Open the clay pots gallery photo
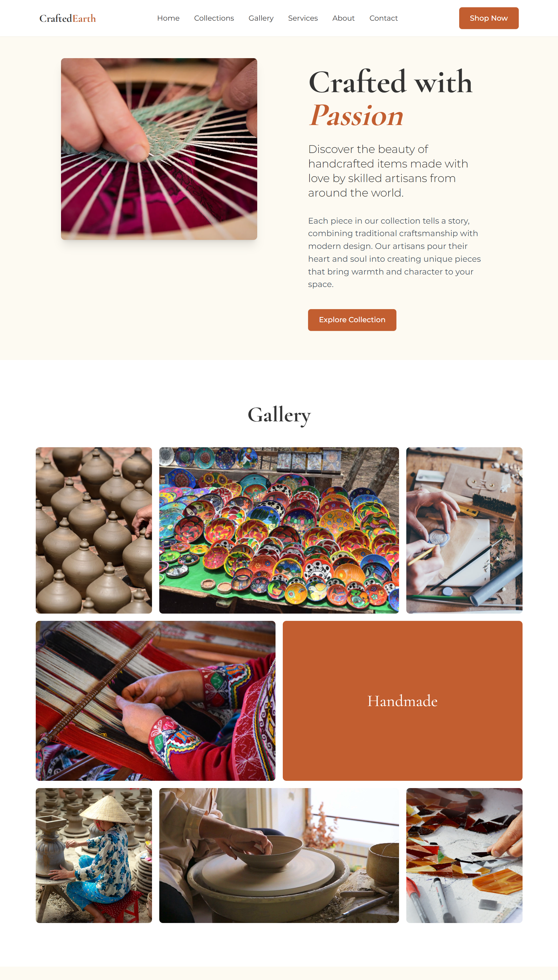The image size is (558, 980). pyautogui.click(x=94, y=530)
